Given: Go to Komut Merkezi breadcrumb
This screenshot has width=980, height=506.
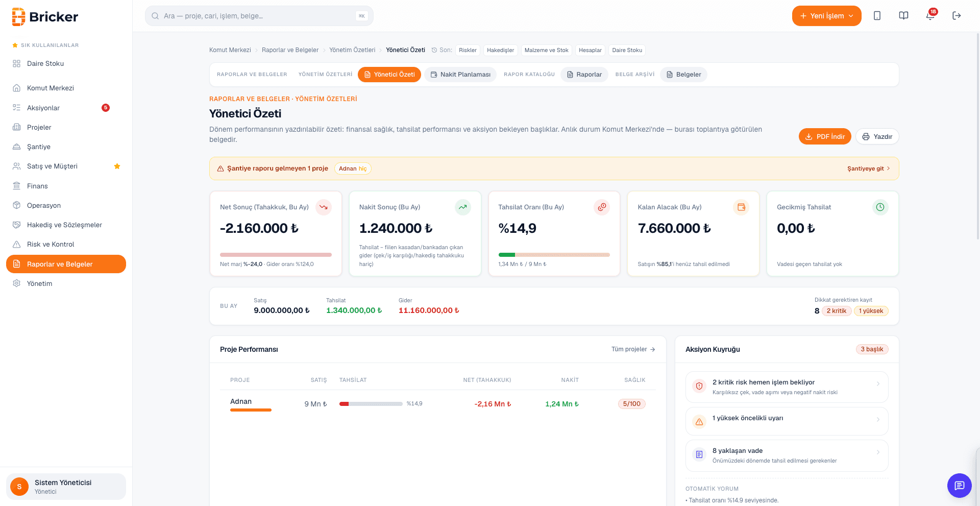Looking at the screenshot, I should point(230,50).
